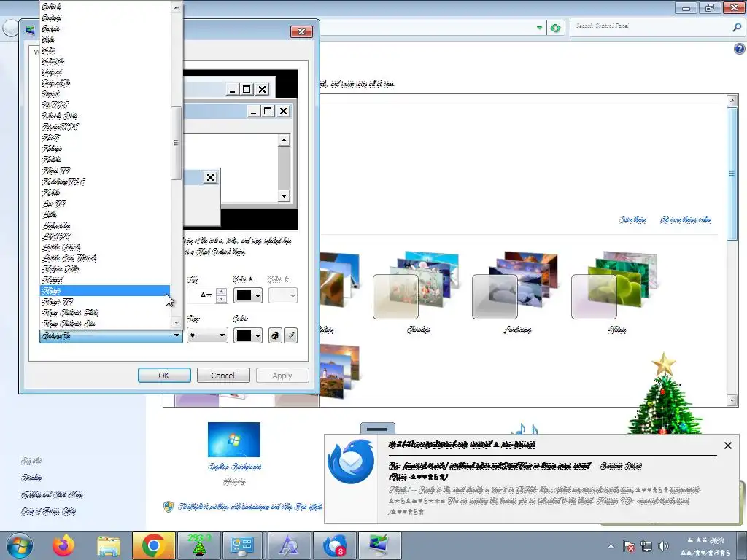
Task: Open the Action Center flag icon
Action: click(629, 546)
